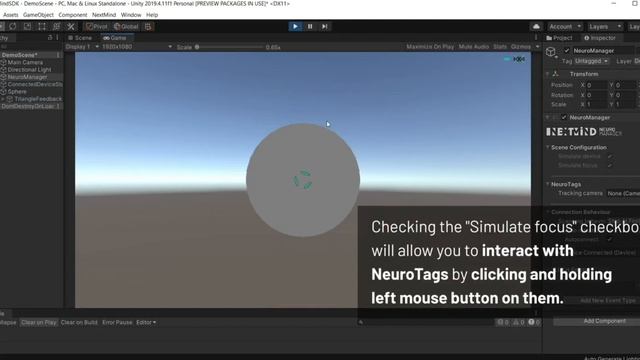Open the Assets menu
Image resolution: width=640 pixels, height=360 pixels.
11,15
